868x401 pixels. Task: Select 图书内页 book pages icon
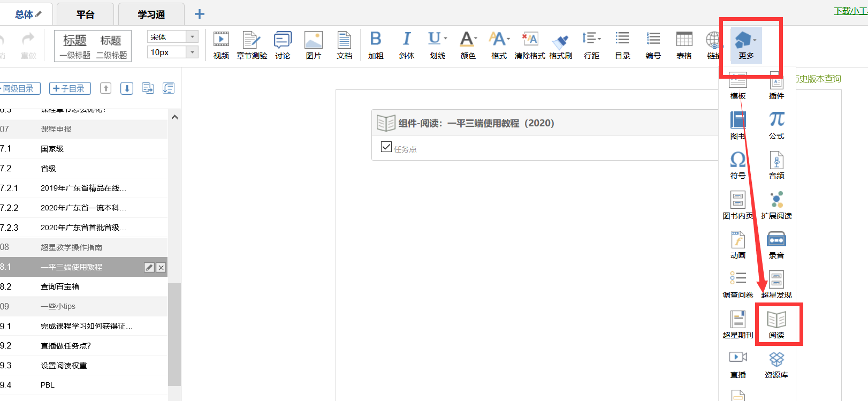pos(738,205)
